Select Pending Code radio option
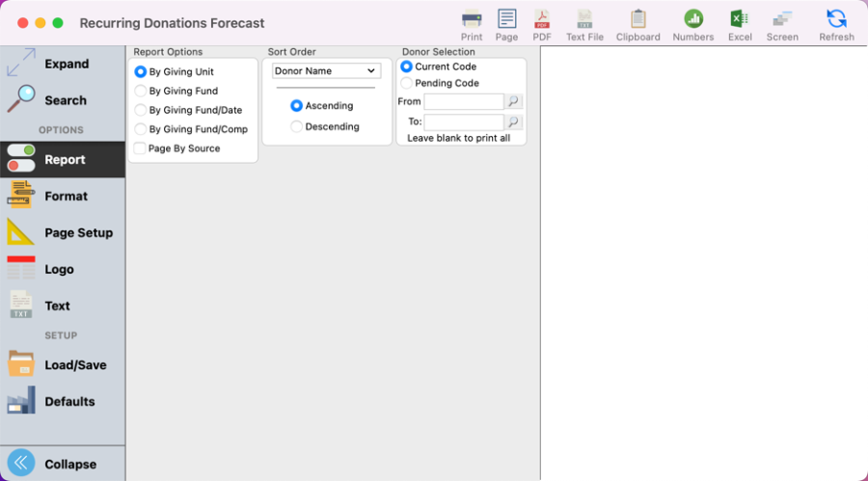Screen dimensions: 868x481 [406, 83]
